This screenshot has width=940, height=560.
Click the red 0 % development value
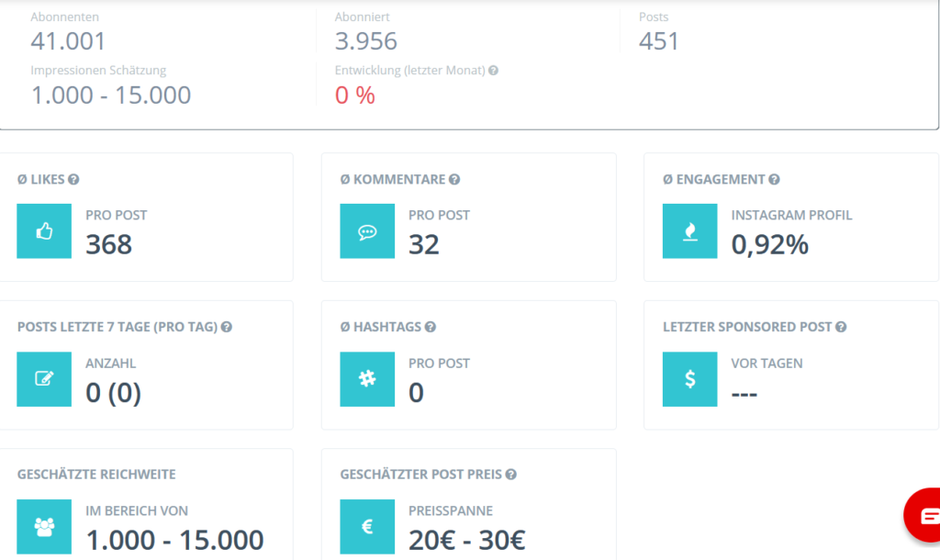coord(355,95)
